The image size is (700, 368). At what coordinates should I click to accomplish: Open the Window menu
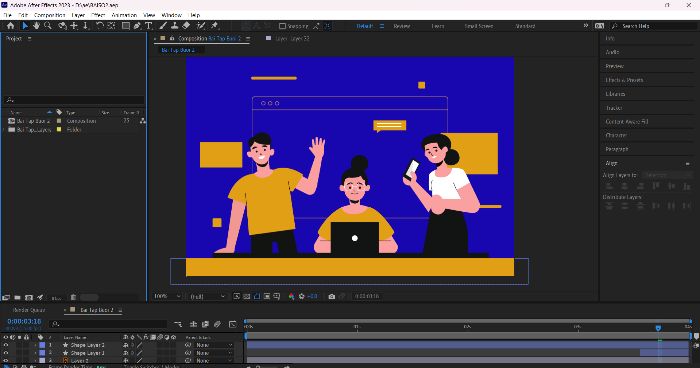tap(171, 15)
